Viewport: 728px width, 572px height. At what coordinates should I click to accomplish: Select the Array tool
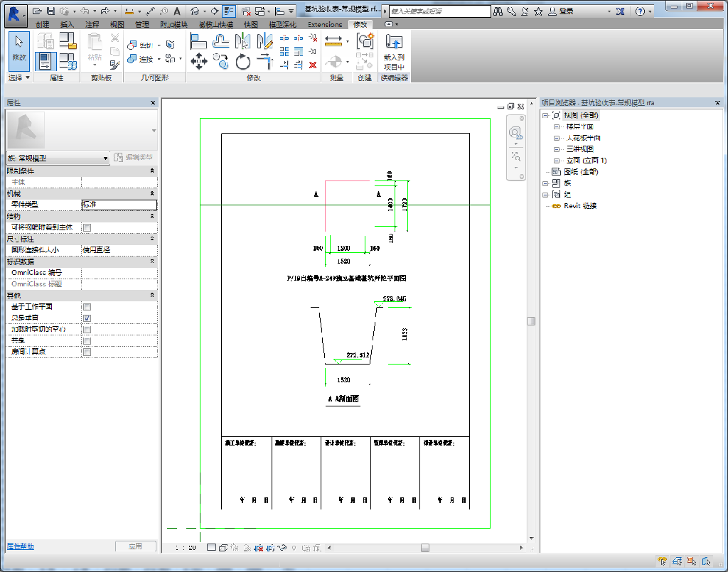284,51
